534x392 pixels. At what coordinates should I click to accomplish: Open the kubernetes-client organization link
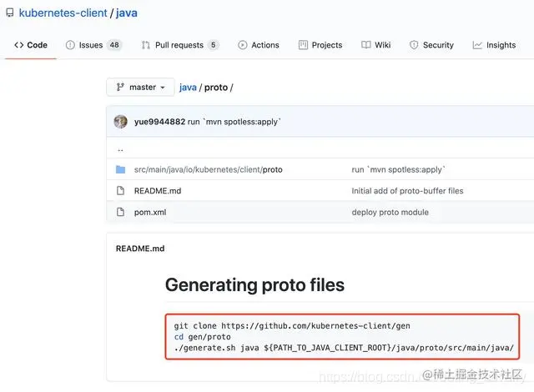[63, 13]
